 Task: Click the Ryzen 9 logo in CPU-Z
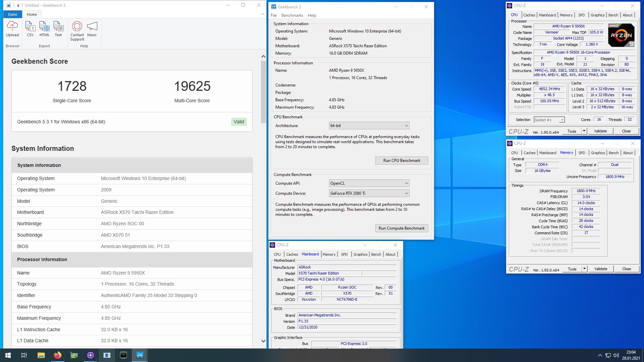coord(621,35)
